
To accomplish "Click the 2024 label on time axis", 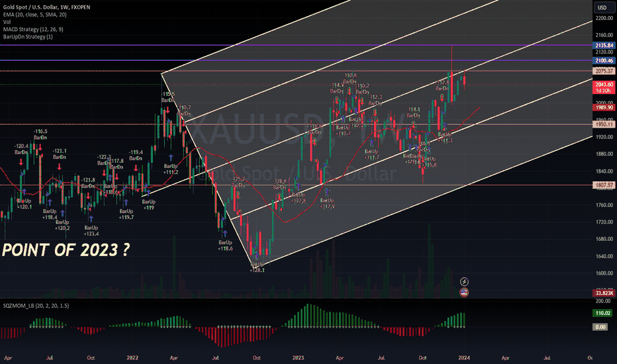I will point(464,357).
